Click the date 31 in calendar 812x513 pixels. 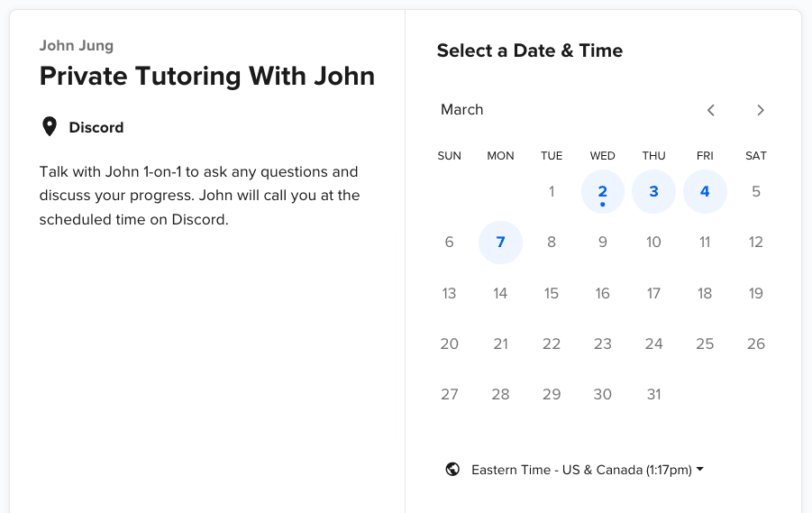point(653,394)
